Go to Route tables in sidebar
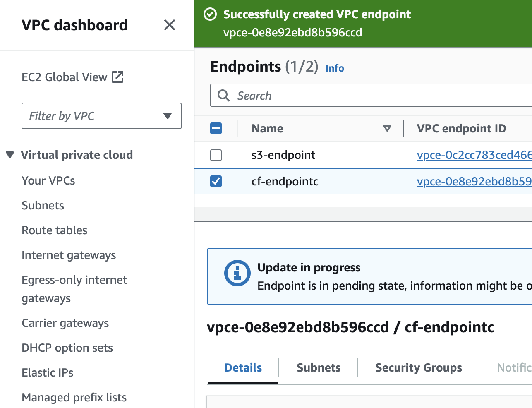This screenshot has height=408, width=532. [x=55, y=230]
